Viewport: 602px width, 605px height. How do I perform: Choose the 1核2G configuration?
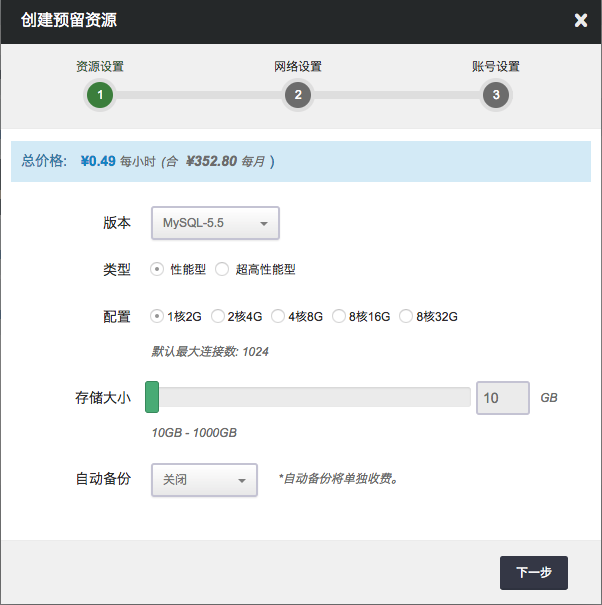point(157,317)
